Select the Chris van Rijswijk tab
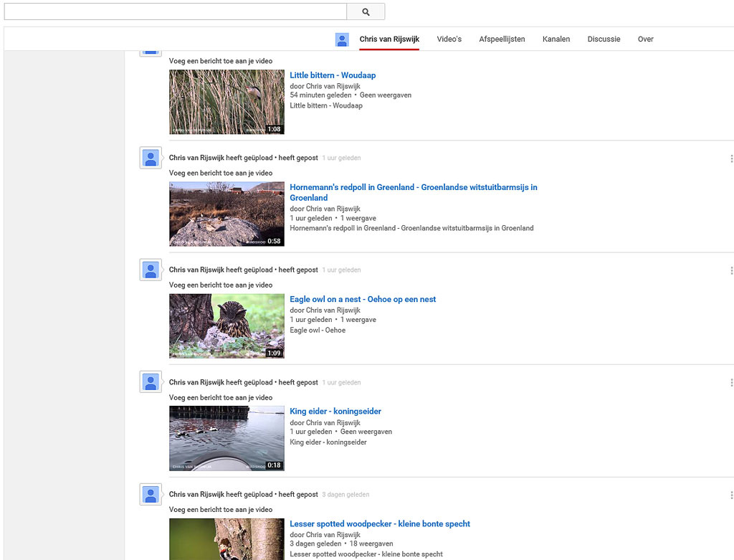 (x=389, y=39)
